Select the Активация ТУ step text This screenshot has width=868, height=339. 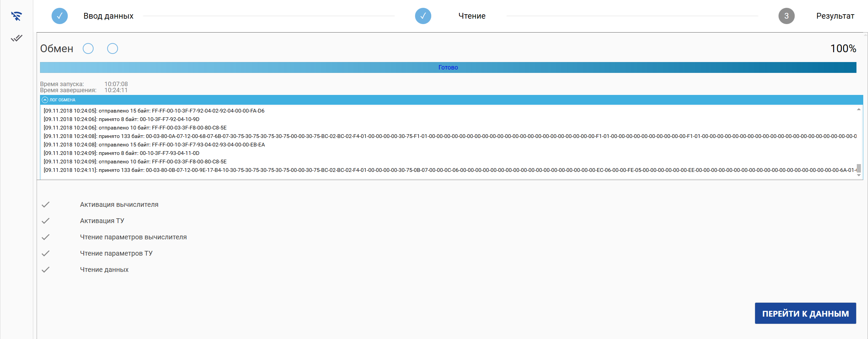[102, 221]
